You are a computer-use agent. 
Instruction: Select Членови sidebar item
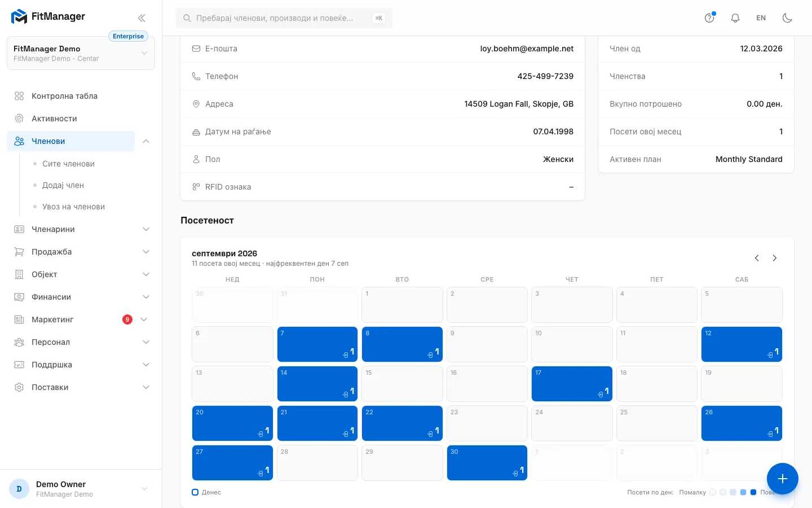[70, 141]
